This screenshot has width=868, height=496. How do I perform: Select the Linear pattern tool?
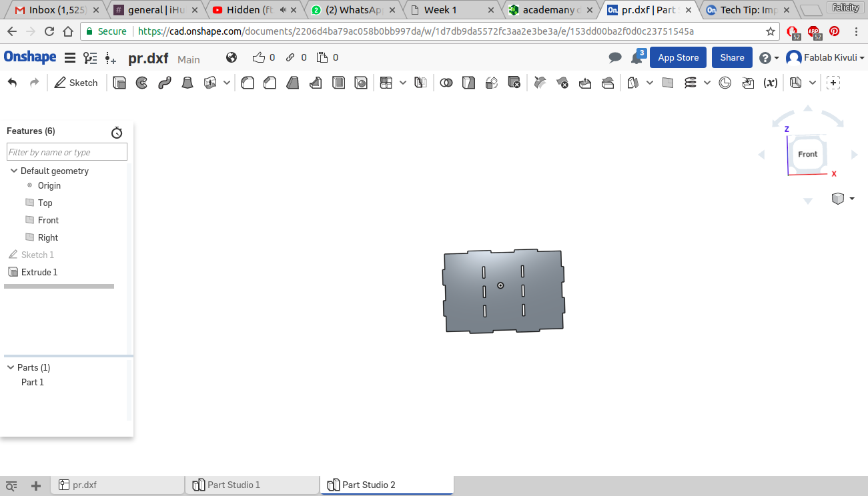386,83
